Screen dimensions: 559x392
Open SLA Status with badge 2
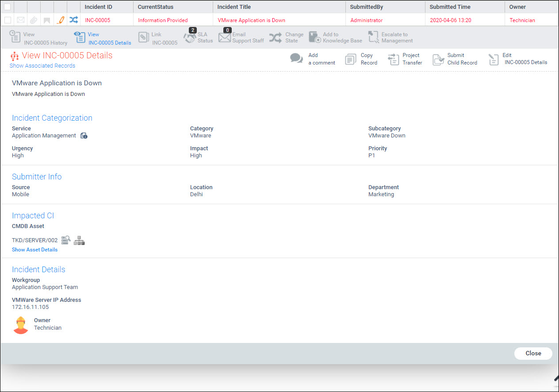[199, 38]
